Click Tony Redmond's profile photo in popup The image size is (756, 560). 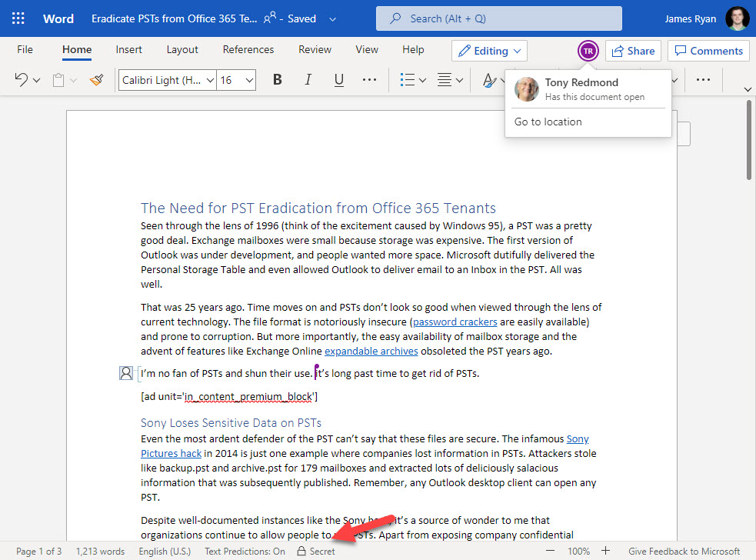click(x=526, y=89)
